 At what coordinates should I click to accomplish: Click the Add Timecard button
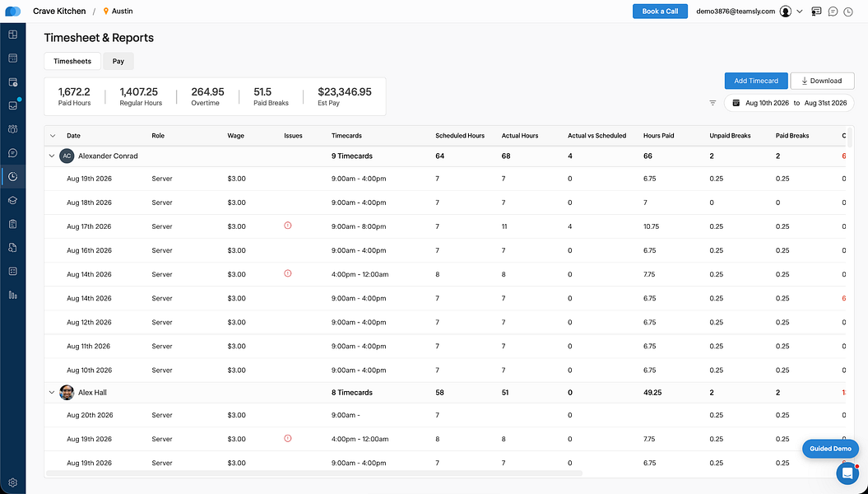[x=756, y=81]
